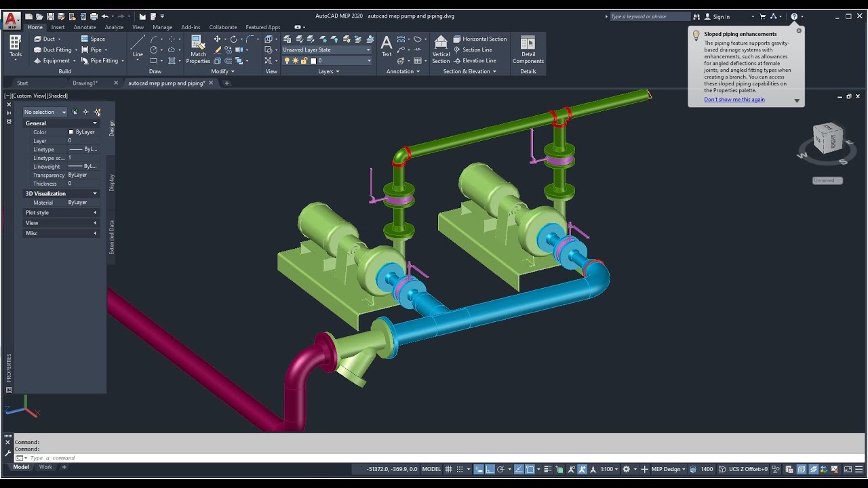This screenshot has height=488, width=868.
Task: Click the Color ByLayer swatch in Properties
Action: [x=71, y=132]
